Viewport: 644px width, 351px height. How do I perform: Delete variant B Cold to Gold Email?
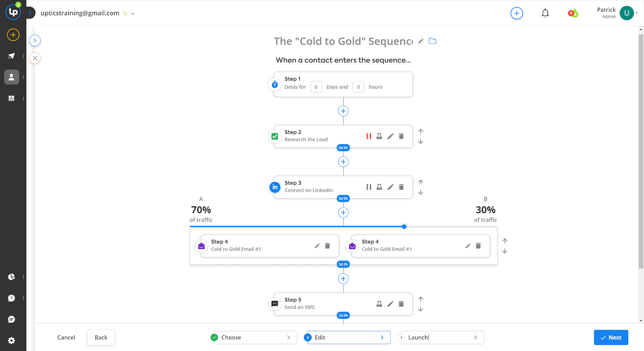pyautogui.click(x=478, y=246)
